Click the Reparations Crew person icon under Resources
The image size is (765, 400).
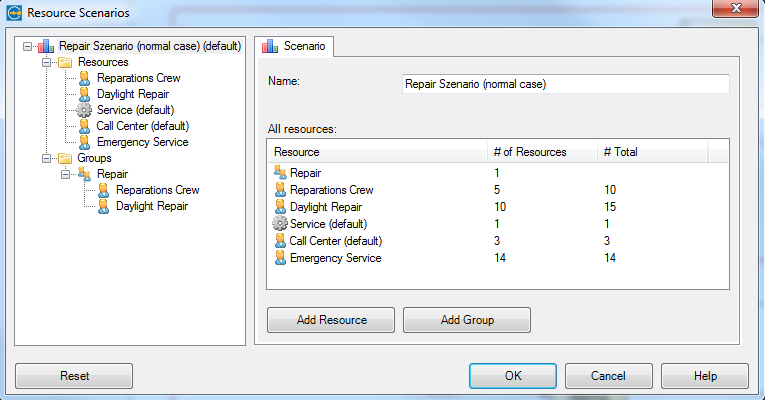pyautogui.click(x=84, y=78)
